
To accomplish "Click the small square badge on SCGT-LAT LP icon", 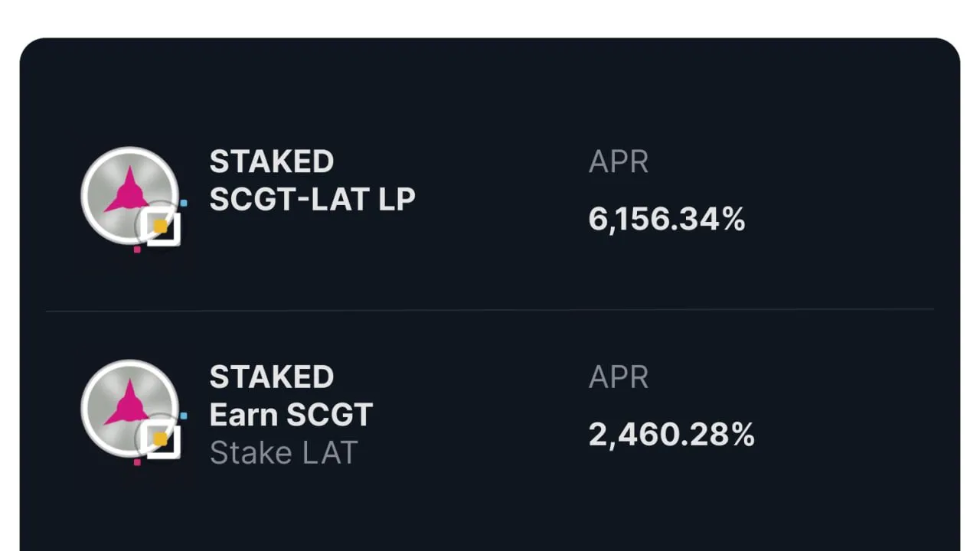I will click(x=162, y=227).
